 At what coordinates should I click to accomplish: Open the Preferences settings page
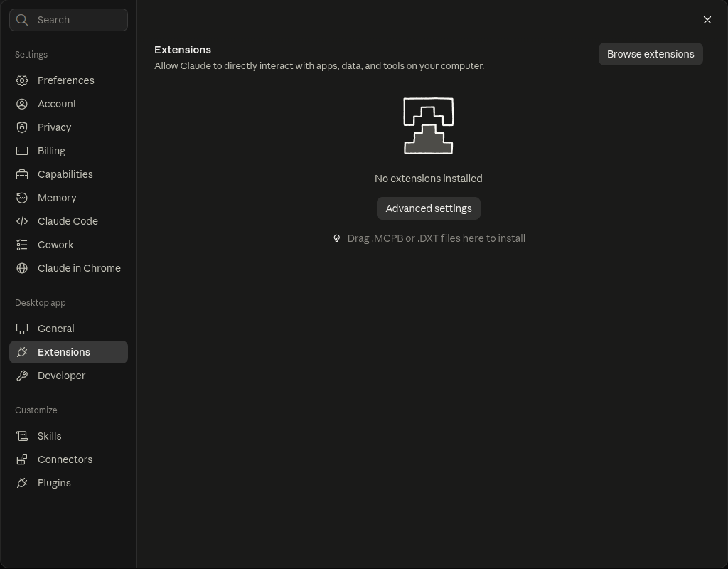tap(69, 80)
